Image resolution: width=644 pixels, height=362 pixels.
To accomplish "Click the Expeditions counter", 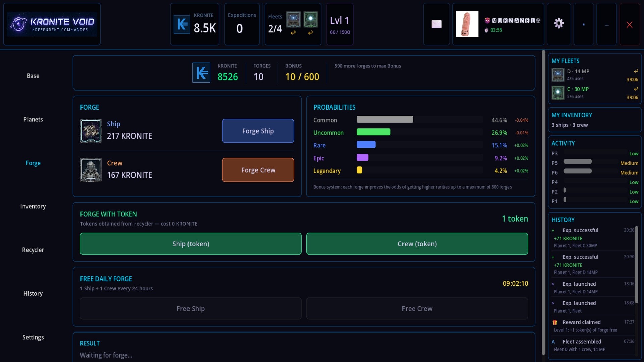I will [x=241, y=24].
